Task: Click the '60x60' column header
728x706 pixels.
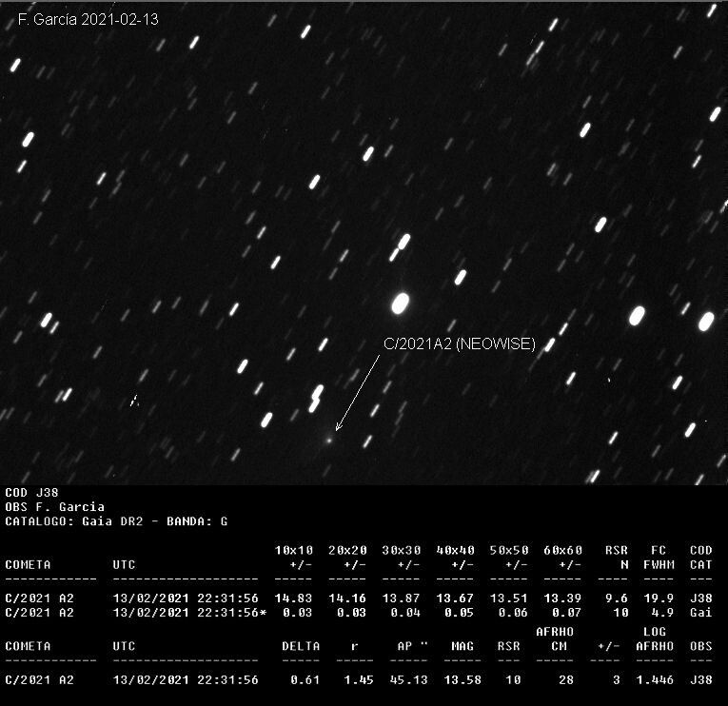Action: pyautogui.click(x=563, y=551)
